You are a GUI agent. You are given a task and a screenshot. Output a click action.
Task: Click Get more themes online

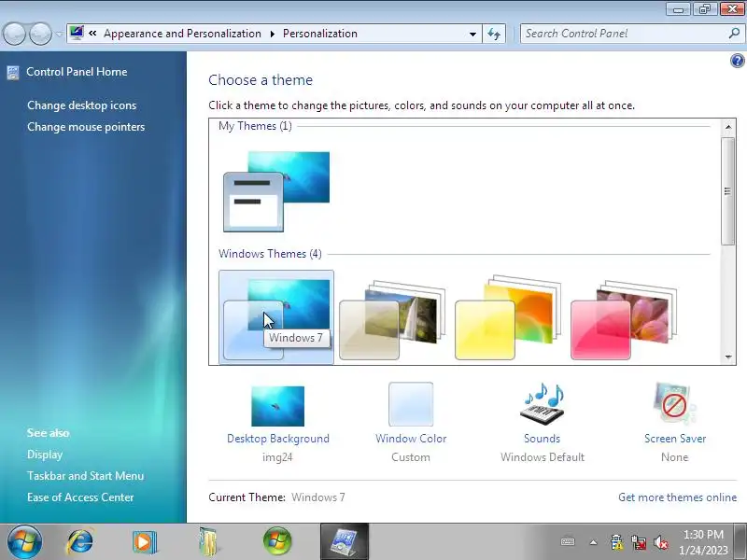click(x=678, y=497)
